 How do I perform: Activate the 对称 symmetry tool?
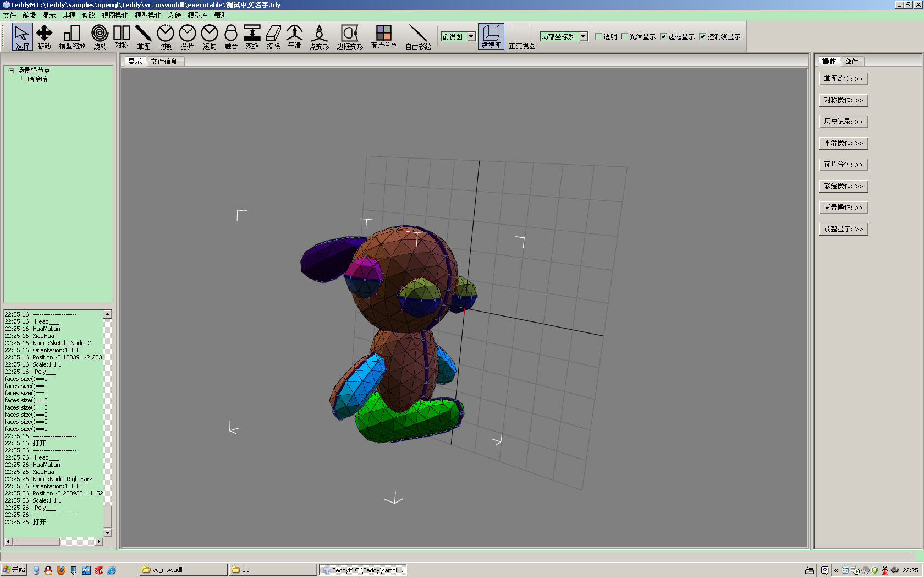coord(122,37)
